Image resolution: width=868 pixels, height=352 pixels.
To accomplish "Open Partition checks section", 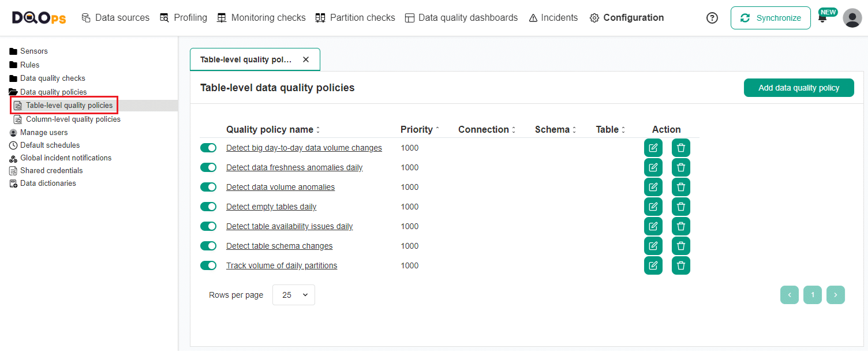I will [356, 18].
